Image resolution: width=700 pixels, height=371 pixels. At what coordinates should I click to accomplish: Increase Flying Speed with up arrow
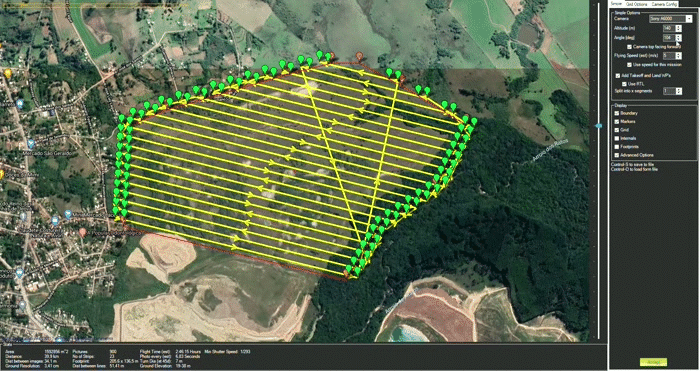tap(679, 54)
